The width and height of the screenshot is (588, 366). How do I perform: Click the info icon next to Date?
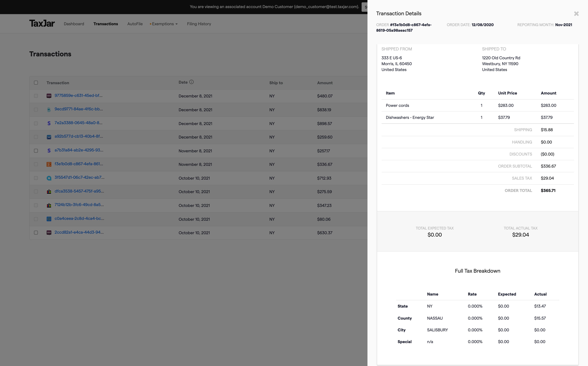point(191,82)
